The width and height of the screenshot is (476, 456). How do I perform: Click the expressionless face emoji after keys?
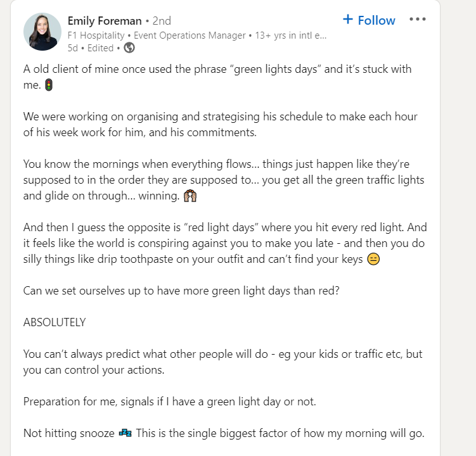point(373,259)
